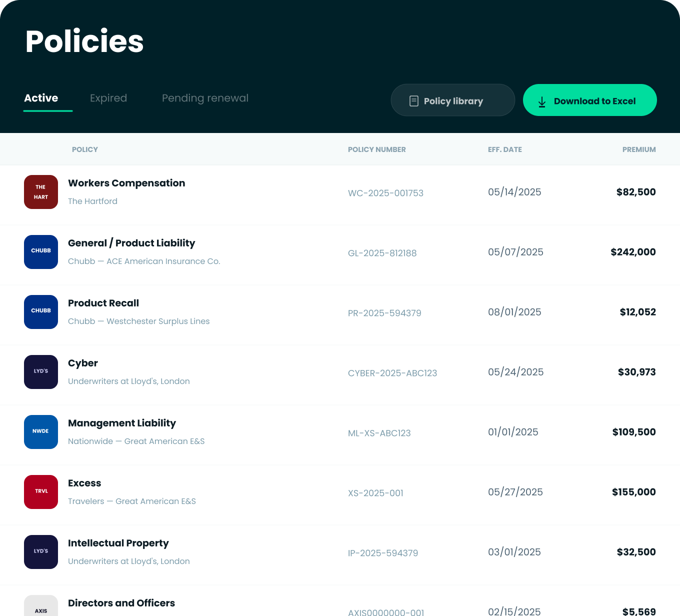Click the Chubb logo for General / Product Liability

pyautogui.click(x=41, y=252)
